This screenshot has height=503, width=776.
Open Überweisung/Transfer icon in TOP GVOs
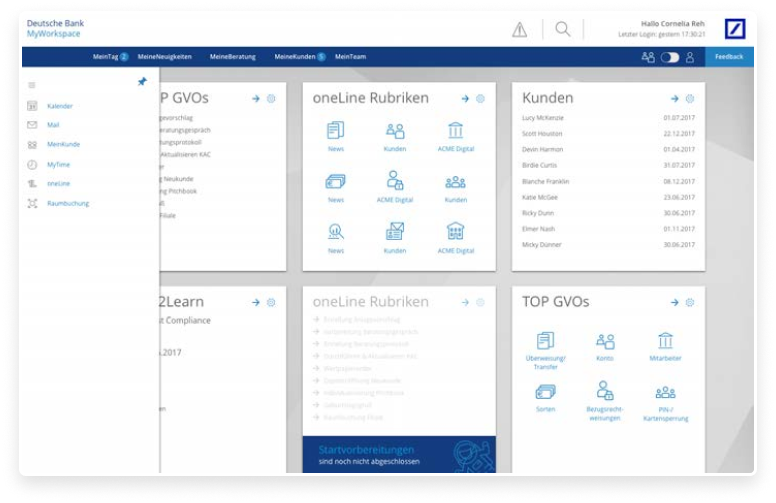coord(546,341)
